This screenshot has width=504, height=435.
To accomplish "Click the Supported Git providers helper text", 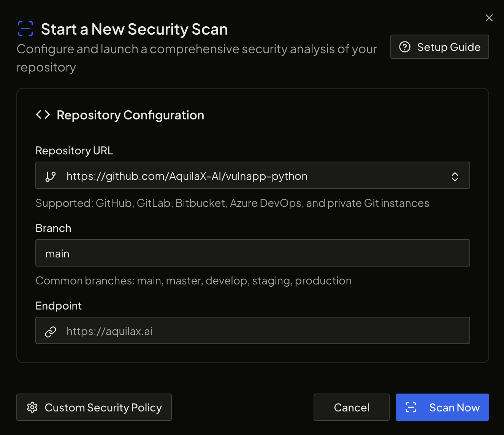I will (232, 203).
